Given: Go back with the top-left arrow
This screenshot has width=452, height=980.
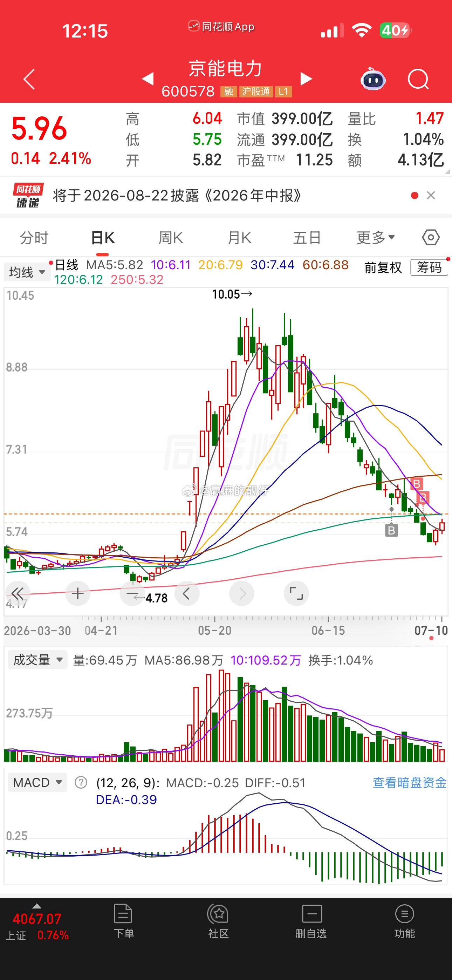Looking at the screenshot, I should pyautogui.click(x=29, y=79).
